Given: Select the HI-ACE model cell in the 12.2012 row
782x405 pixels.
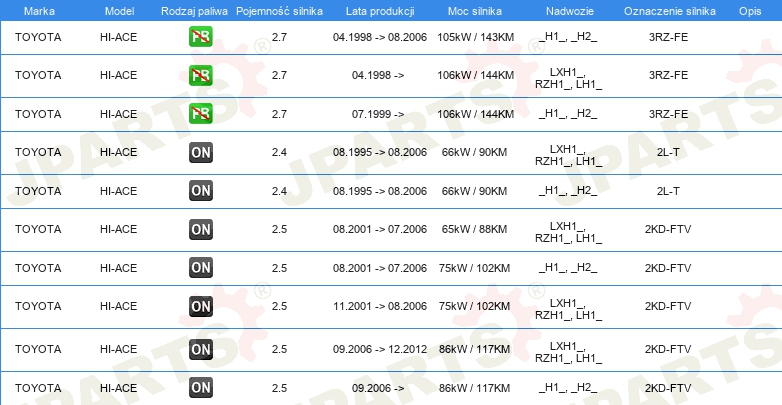Looking at the screenshot, I should (118, 349).
